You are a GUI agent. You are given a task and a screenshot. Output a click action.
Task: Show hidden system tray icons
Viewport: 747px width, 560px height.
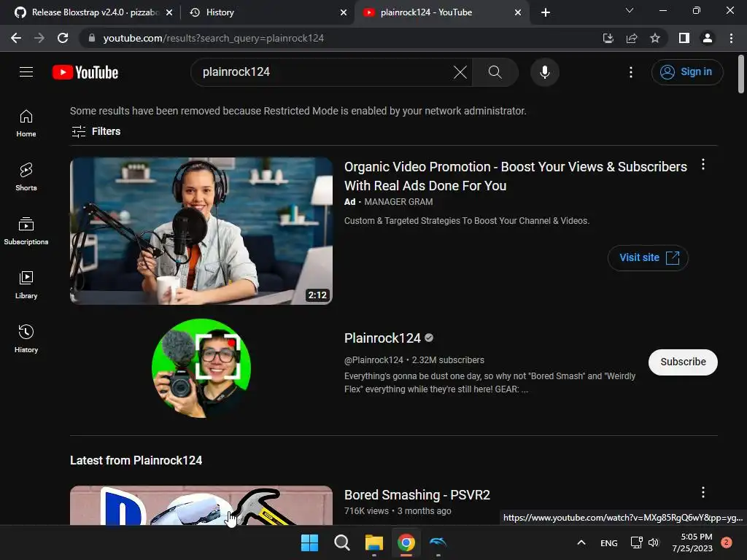(x=581, y=542)
